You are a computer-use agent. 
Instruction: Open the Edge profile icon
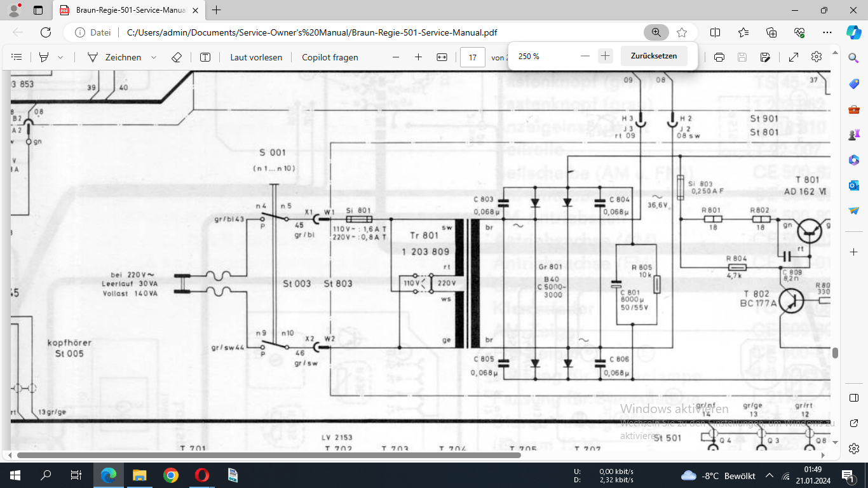(x=14, y=10)
